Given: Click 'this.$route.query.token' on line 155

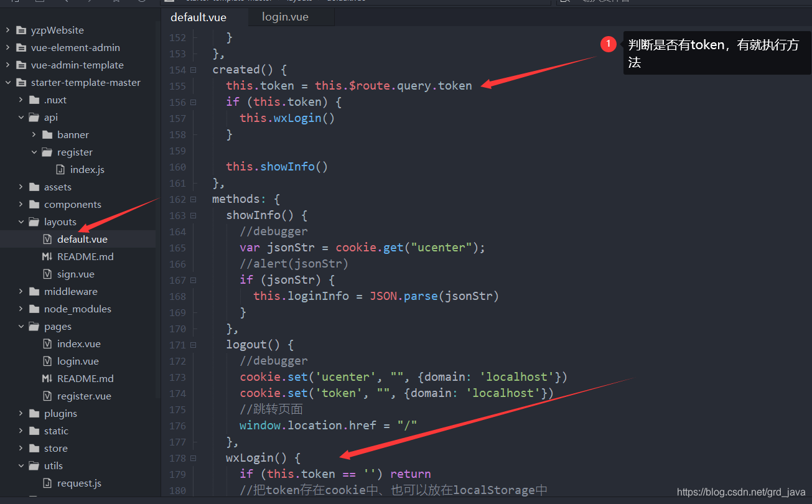Looking at the screenshot, I should (x=393, y=86).
